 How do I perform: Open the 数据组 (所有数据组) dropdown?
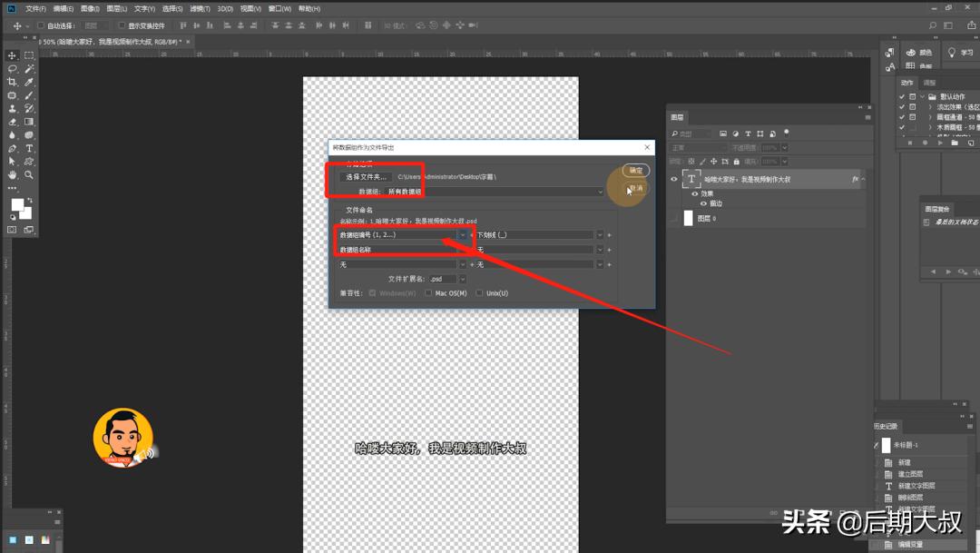point(600,192)
